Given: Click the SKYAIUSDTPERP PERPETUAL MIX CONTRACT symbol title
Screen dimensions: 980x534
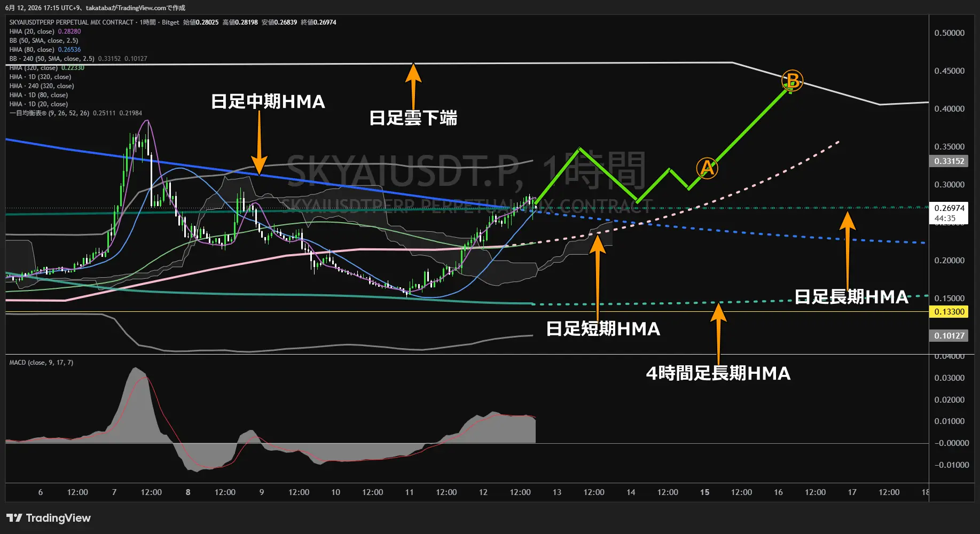Looking at the screenshot, I should tap(71, 22).
